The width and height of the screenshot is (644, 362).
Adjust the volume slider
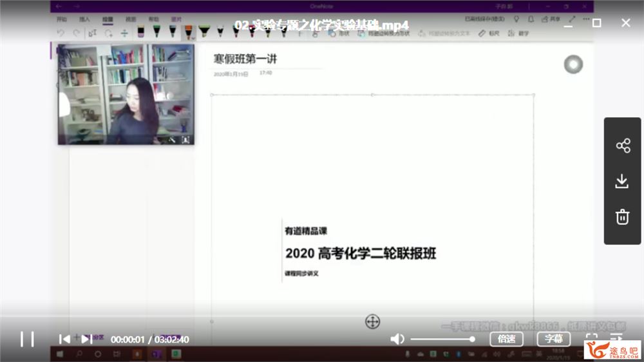(442, 339)
